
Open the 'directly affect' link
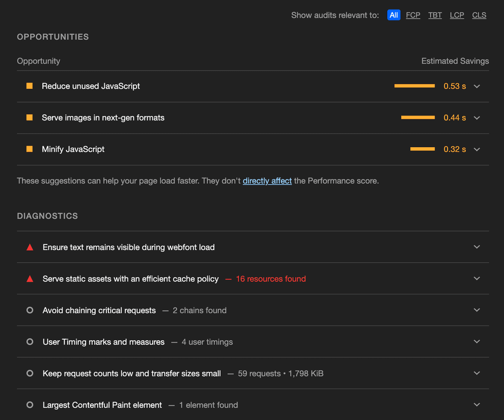tap(267, 181)
